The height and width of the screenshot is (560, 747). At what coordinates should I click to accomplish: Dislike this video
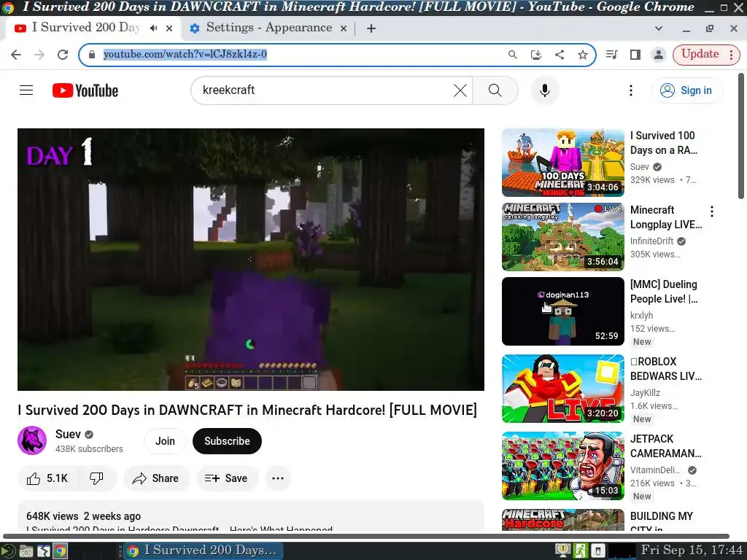97,478
